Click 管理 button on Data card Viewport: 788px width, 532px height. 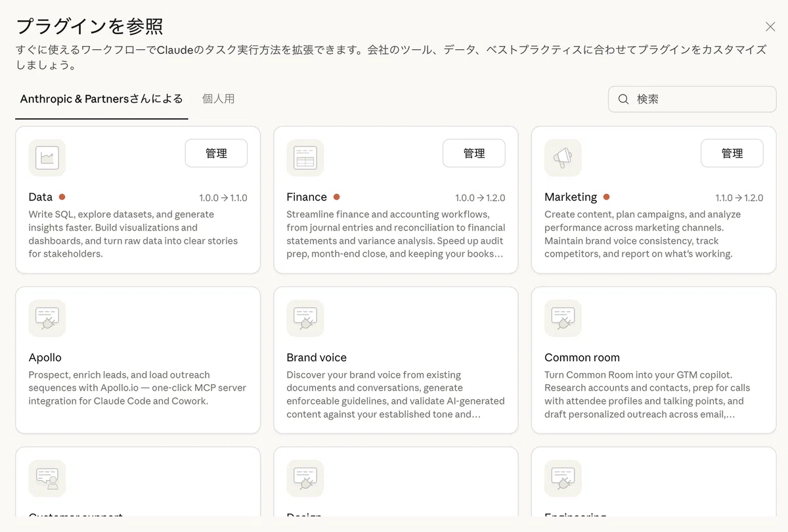(216, 153)
